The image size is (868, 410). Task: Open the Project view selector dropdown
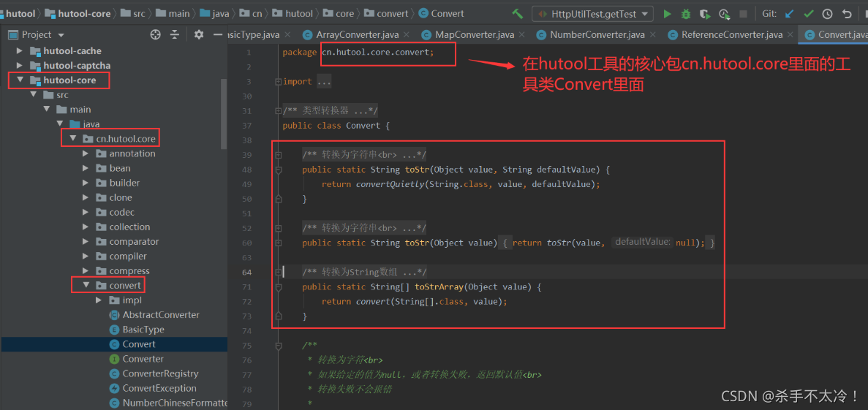click(37, 35)
